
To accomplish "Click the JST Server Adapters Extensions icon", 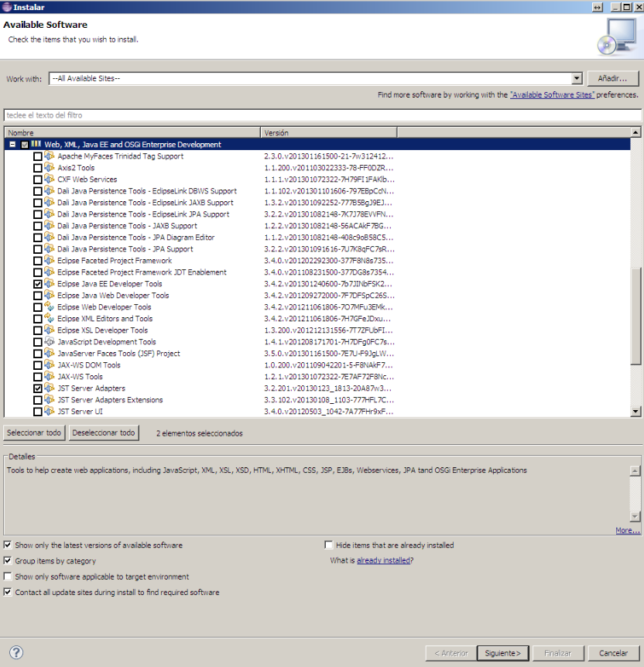I will tap(50, 399).
